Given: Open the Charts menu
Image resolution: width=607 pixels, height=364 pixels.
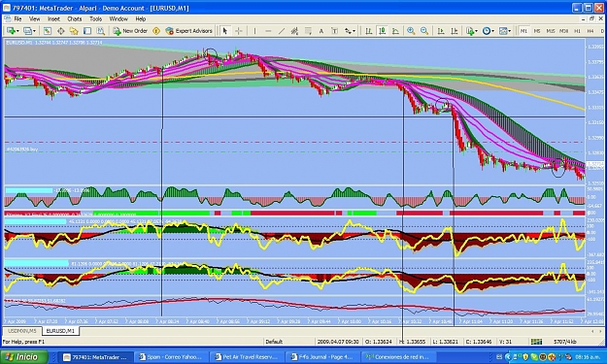Looking at the screenshot, I should (x=75, y=19).
